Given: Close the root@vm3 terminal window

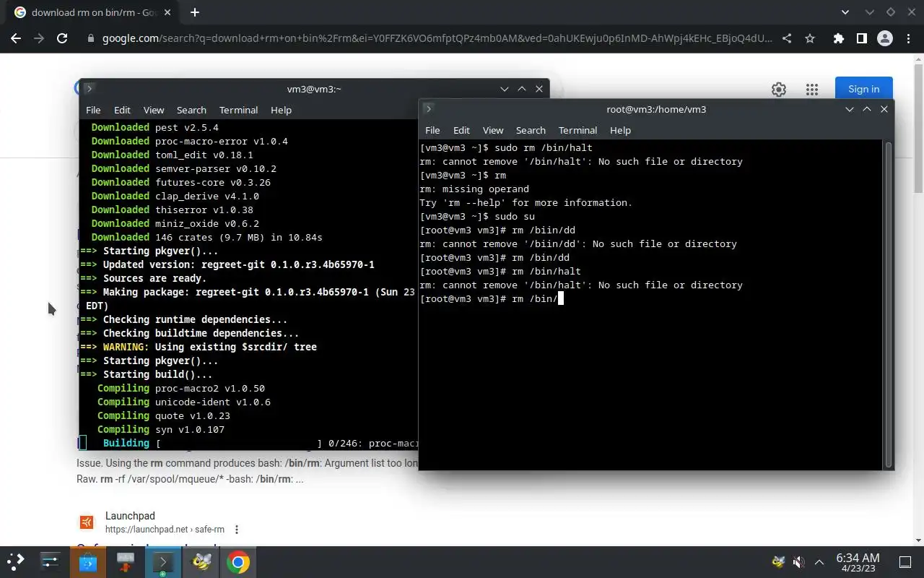Looking at the screenshot, I should click(884, 109).
